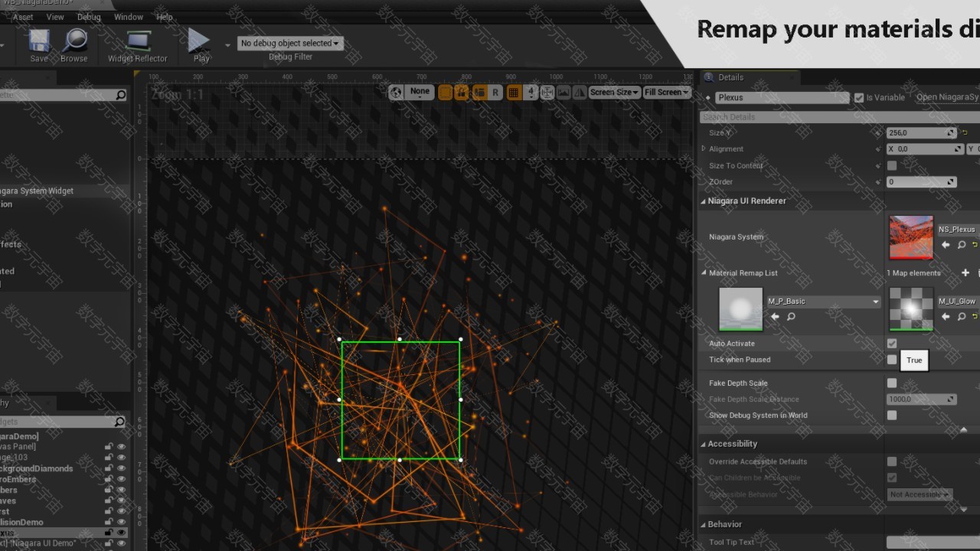Toggle visibility eye for BackgroundDiamonds row
Screen dimensions: 980x551
click(121, 469)
